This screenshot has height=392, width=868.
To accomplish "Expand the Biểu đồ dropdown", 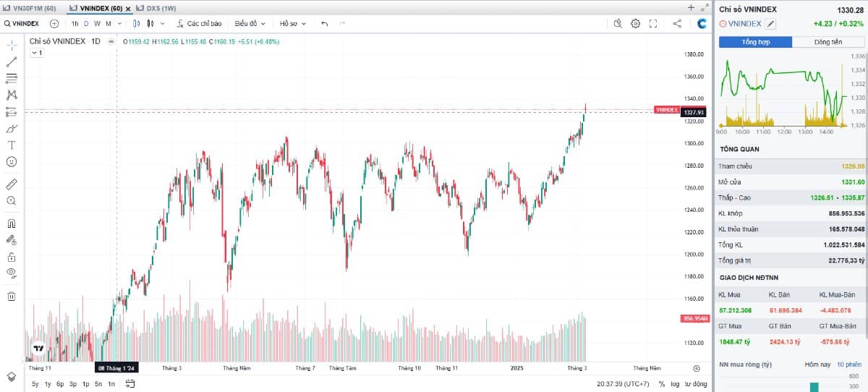I will tap(250, 23).
